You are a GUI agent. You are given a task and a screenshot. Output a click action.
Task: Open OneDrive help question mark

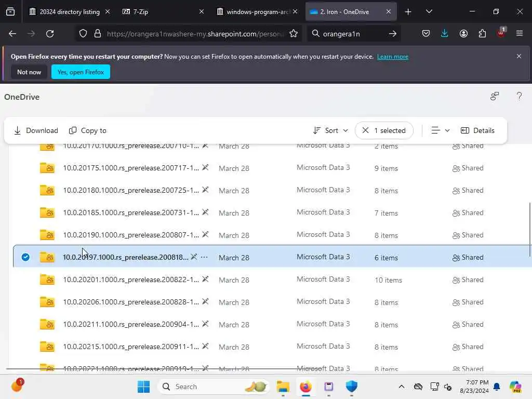[519, 96]
